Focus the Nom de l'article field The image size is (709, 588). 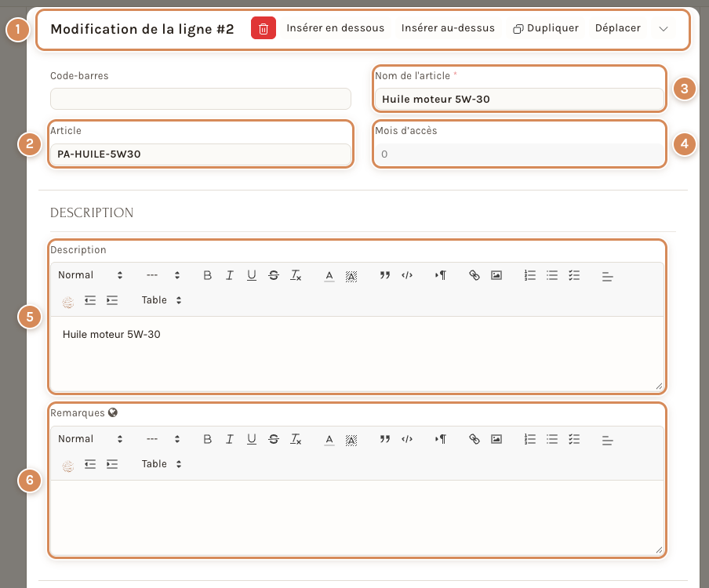point(519,99)
